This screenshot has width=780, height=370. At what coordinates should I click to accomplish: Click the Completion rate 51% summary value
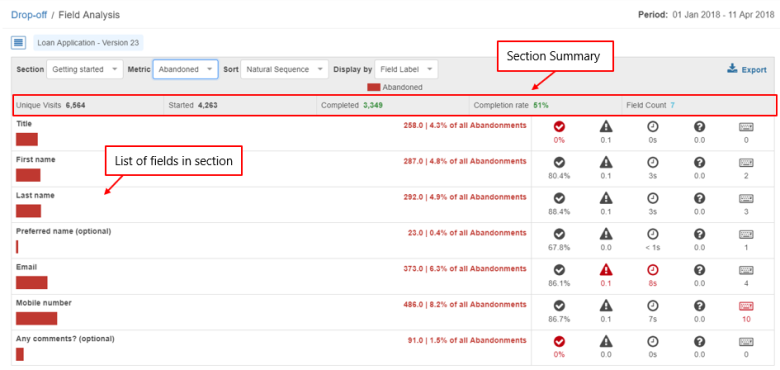(x=511, y=105)
